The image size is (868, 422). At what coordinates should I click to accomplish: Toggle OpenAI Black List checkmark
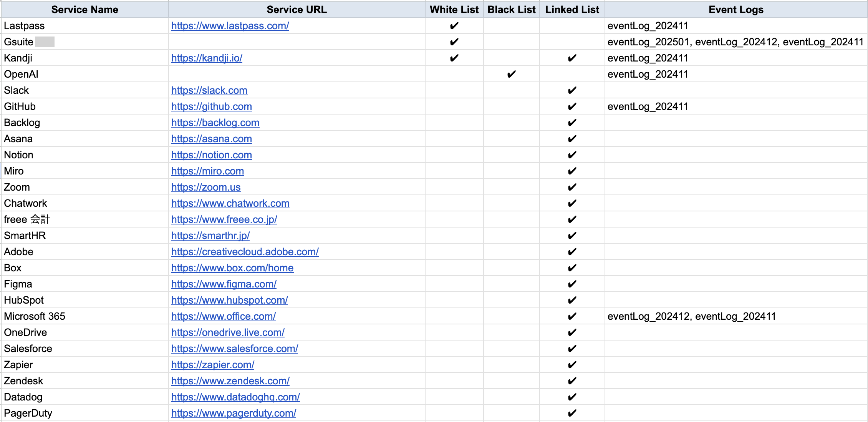coord(511,74)
